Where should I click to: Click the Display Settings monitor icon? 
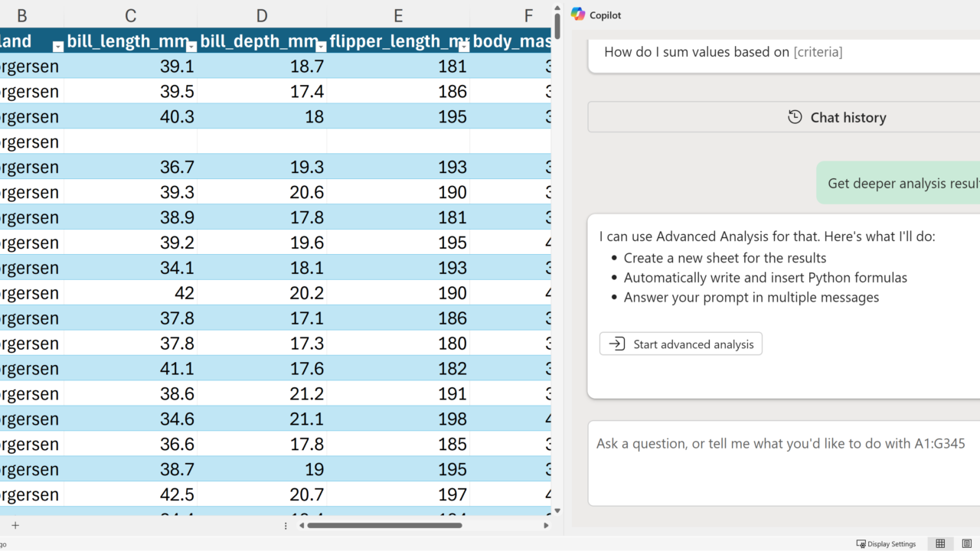point(861,544)
